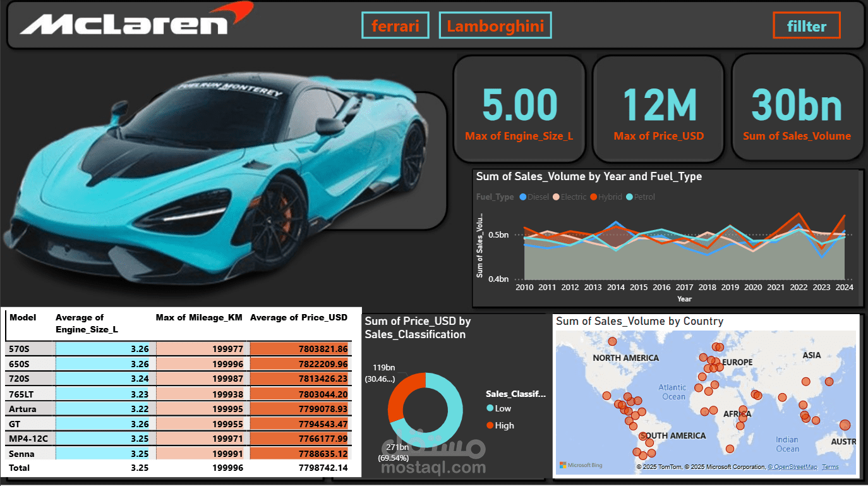Click the 2022 year axis label
The height and width of the screenshot is (486, 868).
coord(799,287)
